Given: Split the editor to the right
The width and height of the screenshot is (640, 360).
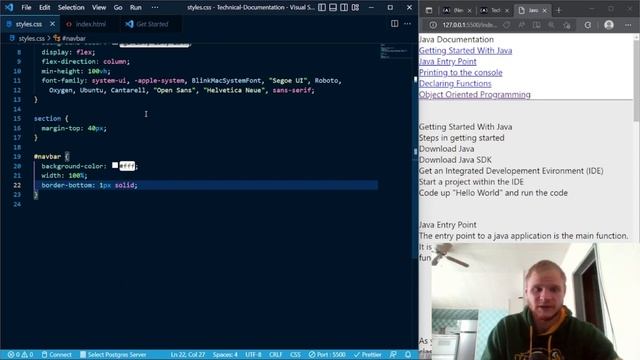Looking at the screenshot, I should point(394,24).
